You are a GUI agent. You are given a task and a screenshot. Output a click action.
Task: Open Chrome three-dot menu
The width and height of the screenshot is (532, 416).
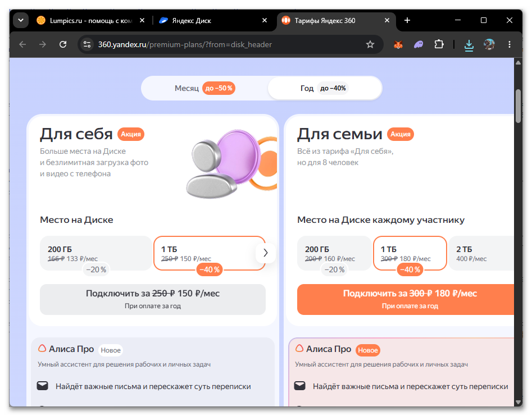coord(510,44)
